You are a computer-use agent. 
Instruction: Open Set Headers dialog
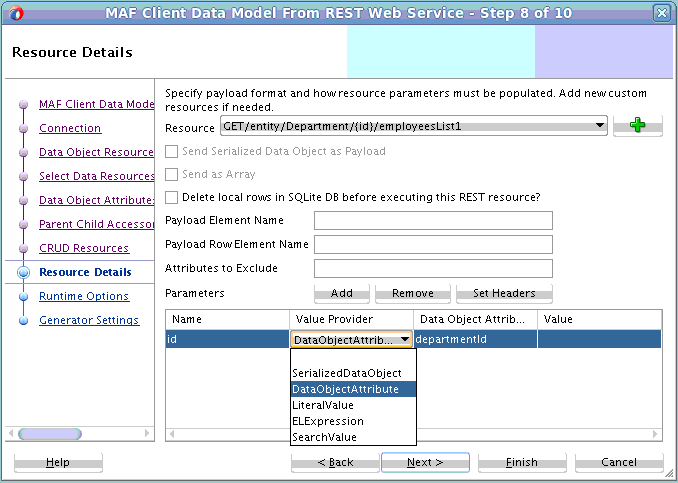coord(504,294)
